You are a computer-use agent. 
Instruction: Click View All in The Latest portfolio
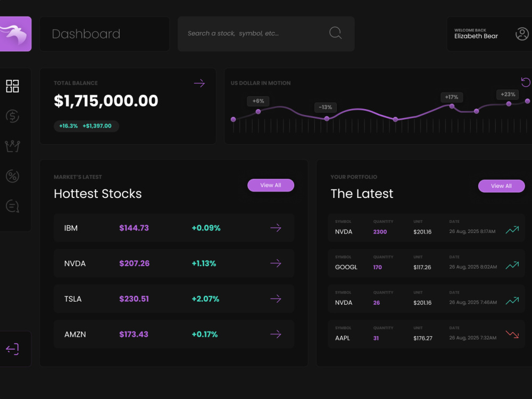502,186
